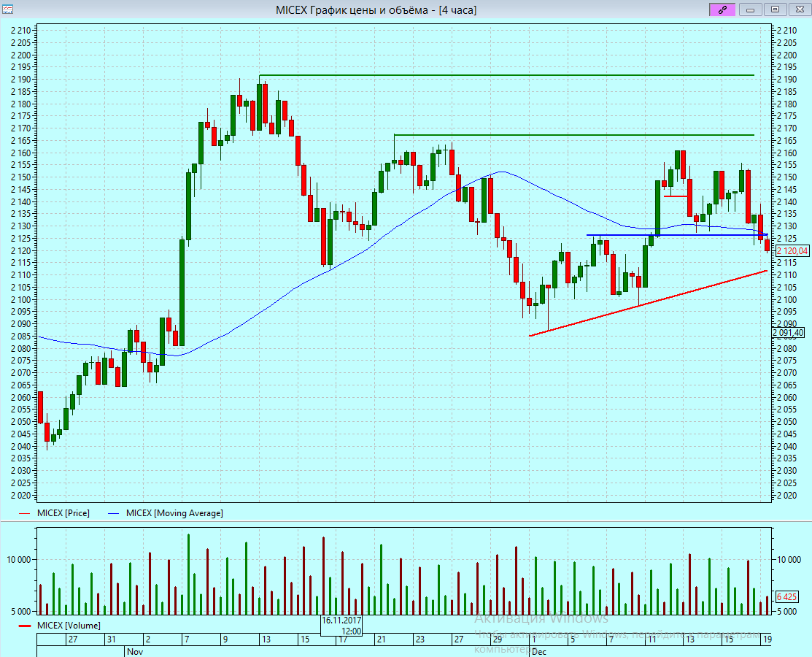This screenshot has height=657, width=812.
Task: Click 5 000 on the right volume axis
Action: (787, 612)
